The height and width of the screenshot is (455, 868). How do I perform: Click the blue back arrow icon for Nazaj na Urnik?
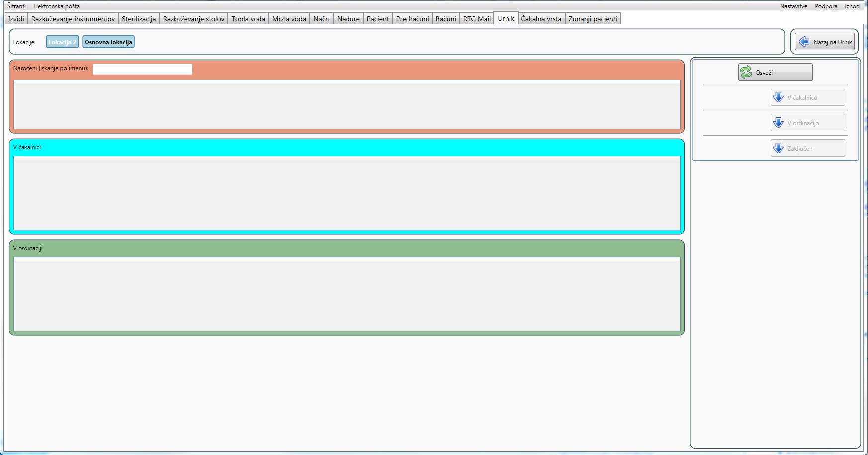[x=804, y=42]
